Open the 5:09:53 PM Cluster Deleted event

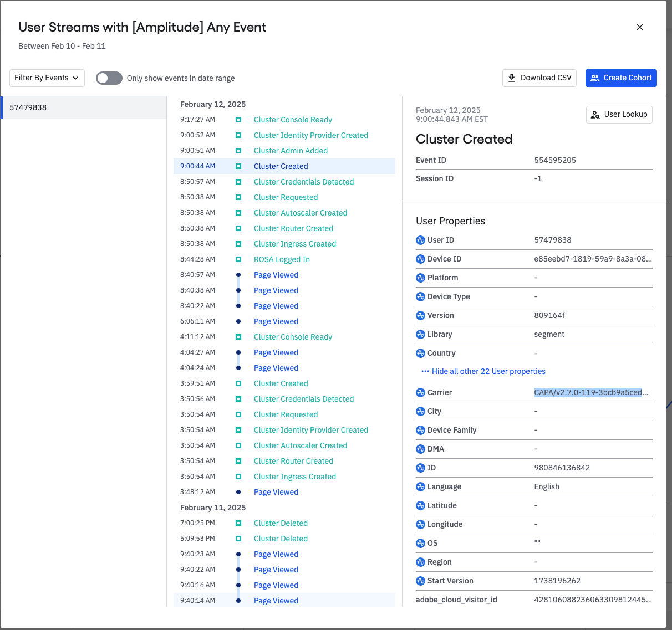(284, 539)
